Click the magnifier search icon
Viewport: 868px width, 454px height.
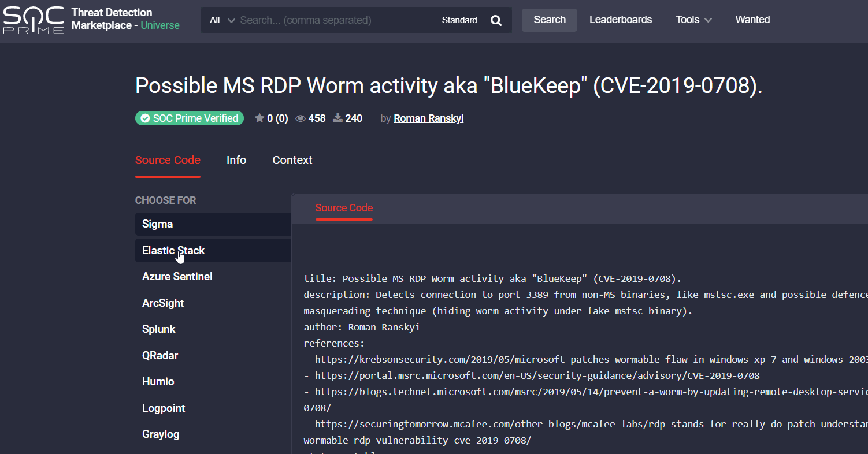(496, 20)
